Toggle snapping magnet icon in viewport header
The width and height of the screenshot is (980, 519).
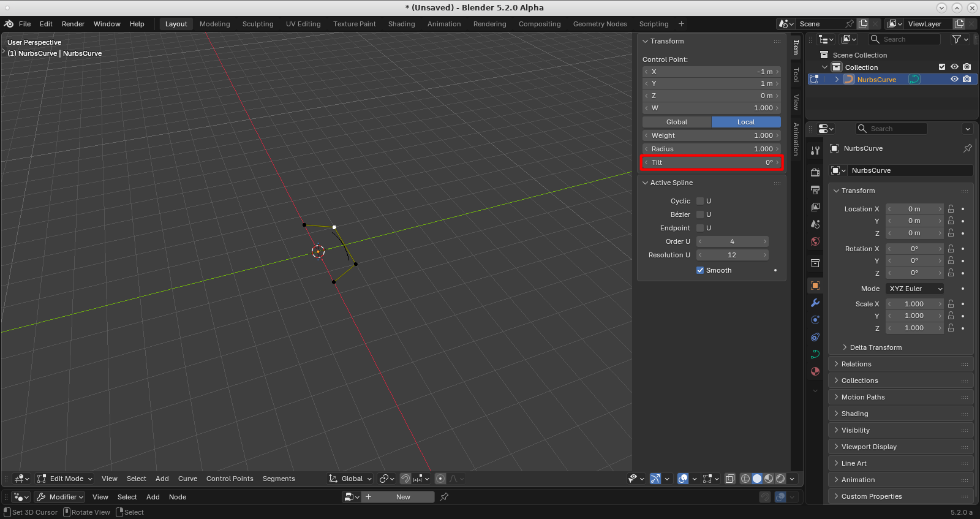(405, 479)
